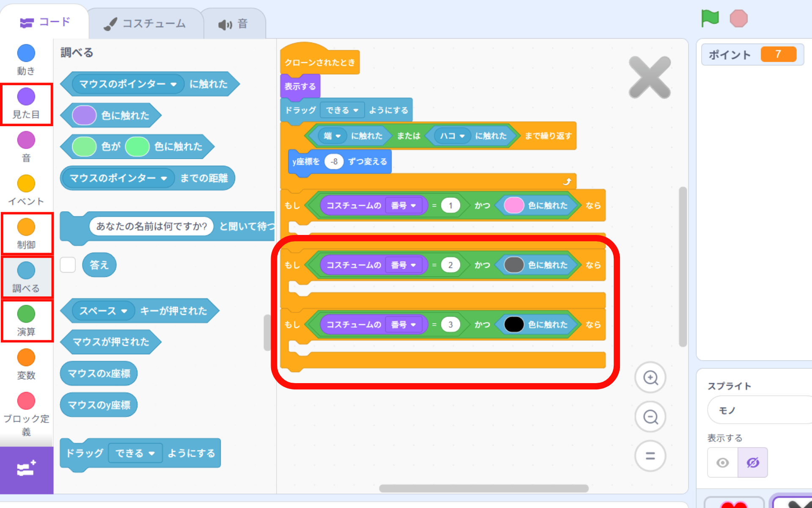812x508 pixels.
Task: Open the add extension button
Action: pos(26,469)
